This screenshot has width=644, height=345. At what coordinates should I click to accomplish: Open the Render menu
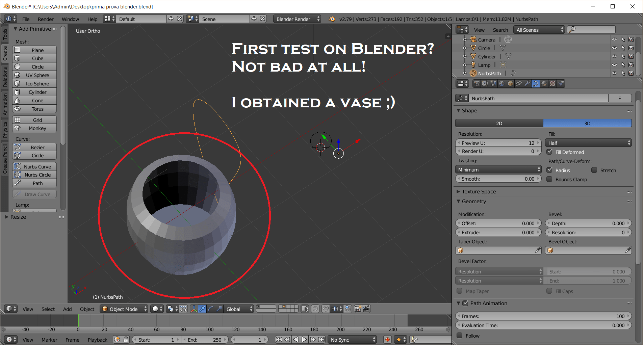pos(46,19)
